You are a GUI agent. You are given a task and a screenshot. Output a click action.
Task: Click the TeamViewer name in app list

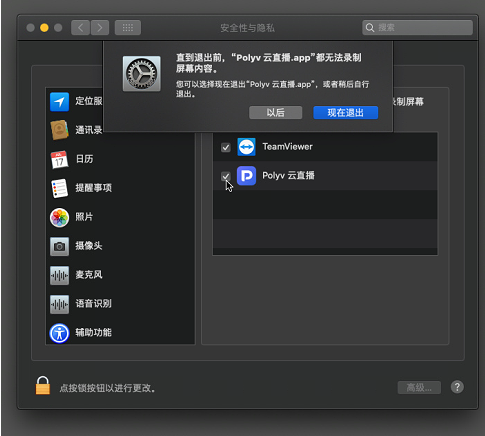click(287, 147)
